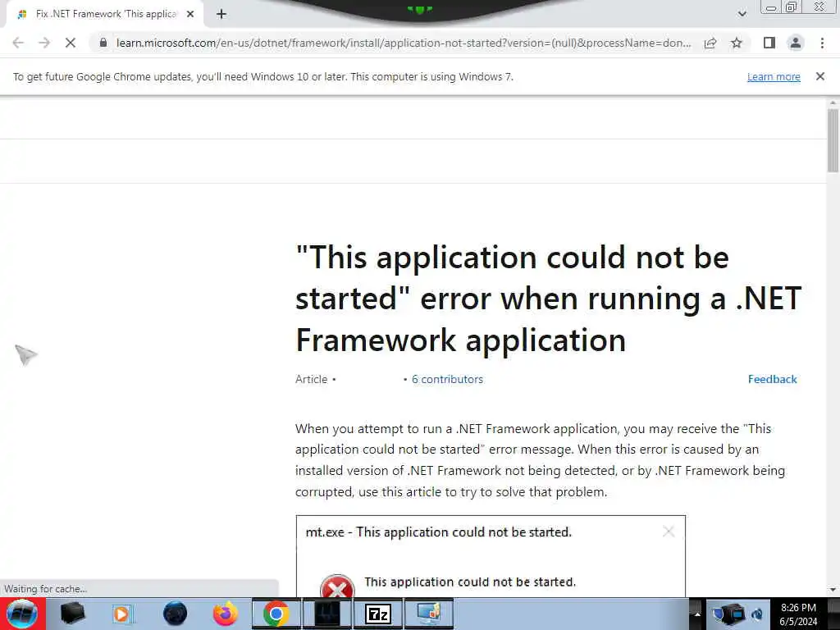View site information lock icon
Image resolution: width=840 pixels, height=630 pixels.
(103, 43)
